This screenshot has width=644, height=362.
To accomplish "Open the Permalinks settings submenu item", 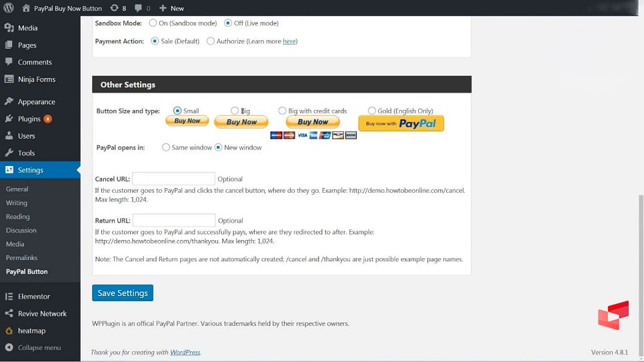I will point(21,258).
